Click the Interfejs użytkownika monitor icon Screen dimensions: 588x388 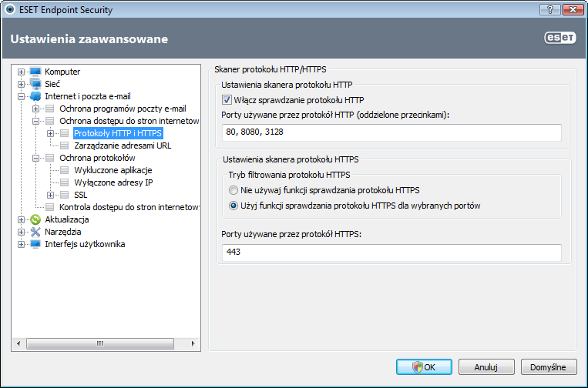35,244
